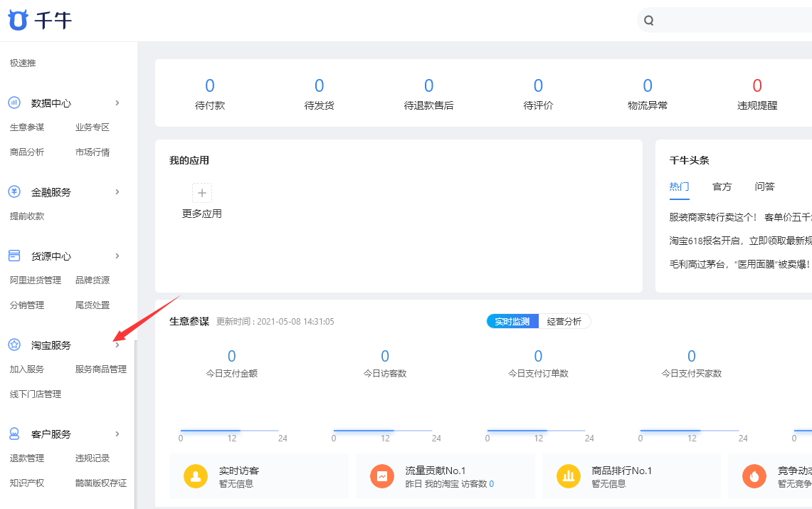Image resolution: width=812 pixels, height=509 pixels.
Task: Expand the 金融服务 chevron
Action: [x=117, y=192]
